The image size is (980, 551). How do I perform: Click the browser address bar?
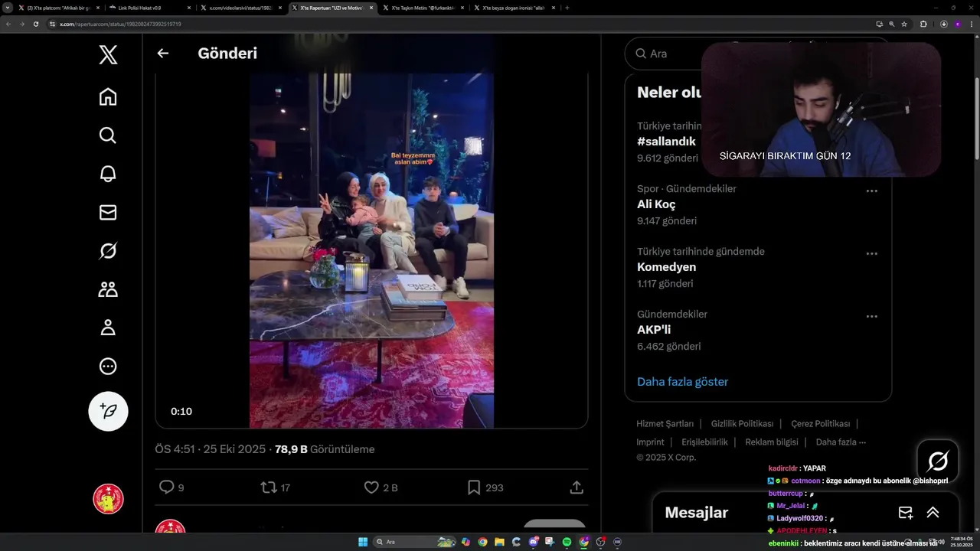click(x=459, y=24)
